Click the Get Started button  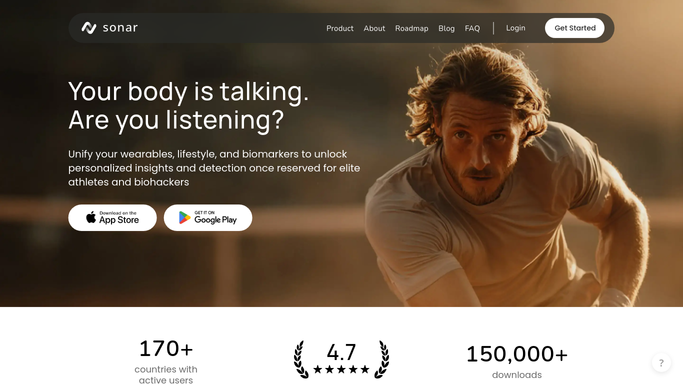[575, 28]
